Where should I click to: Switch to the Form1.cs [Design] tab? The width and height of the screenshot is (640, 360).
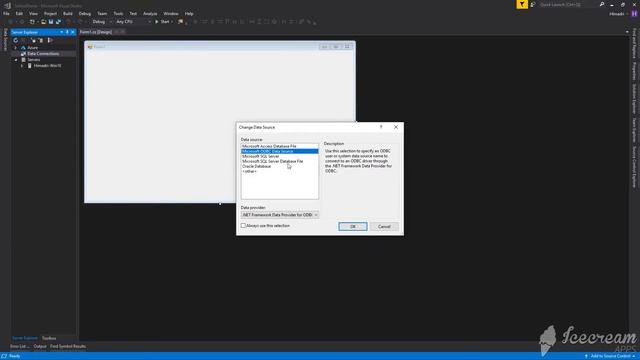[96, 32]
